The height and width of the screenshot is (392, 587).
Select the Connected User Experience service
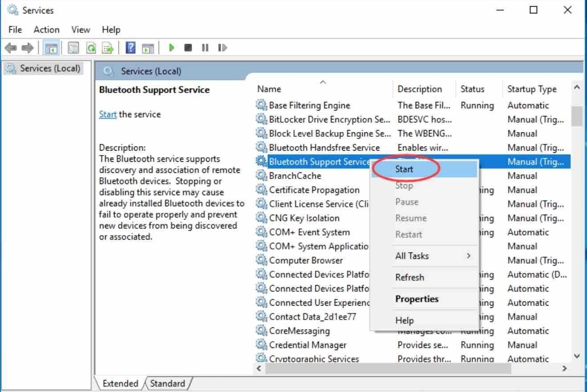coord(319,302)
